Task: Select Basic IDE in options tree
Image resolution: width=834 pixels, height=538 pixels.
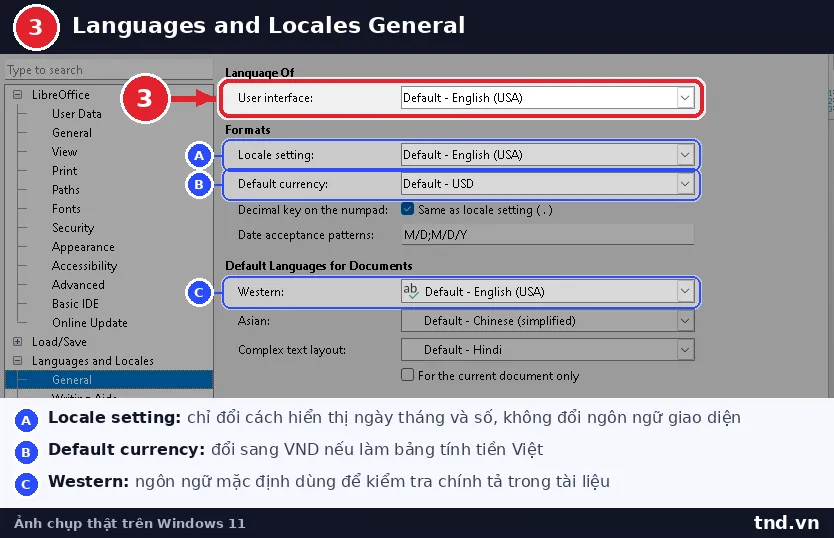Action: [75, 304]
